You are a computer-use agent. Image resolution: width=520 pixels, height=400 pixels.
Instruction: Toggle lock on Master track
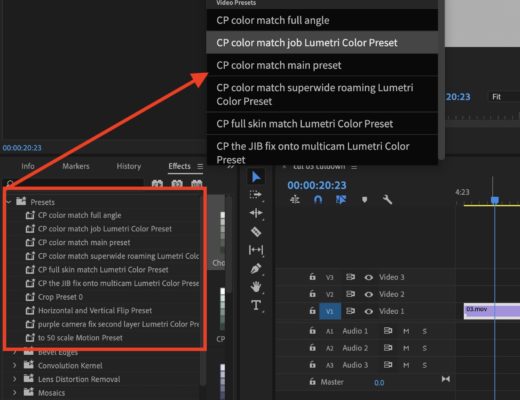[x=312, y=382]
